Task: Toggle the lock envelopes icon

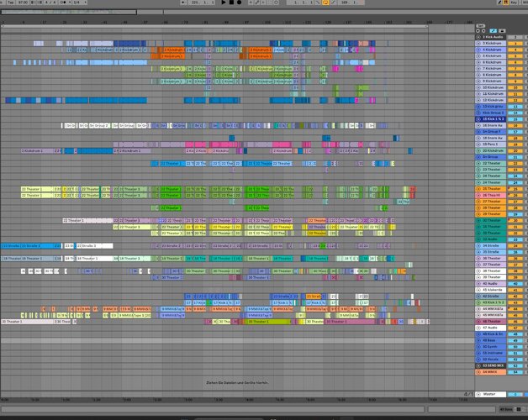Action: pos(502,30)
